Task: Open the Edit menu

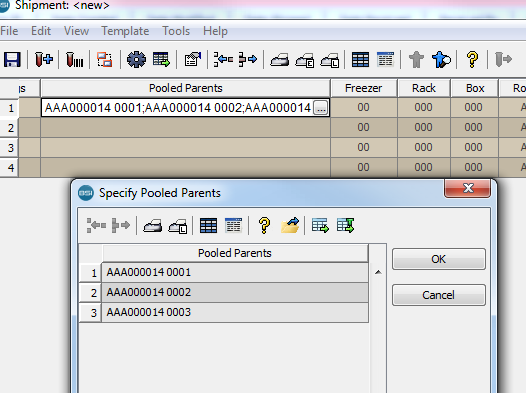Action: [41, 31]
